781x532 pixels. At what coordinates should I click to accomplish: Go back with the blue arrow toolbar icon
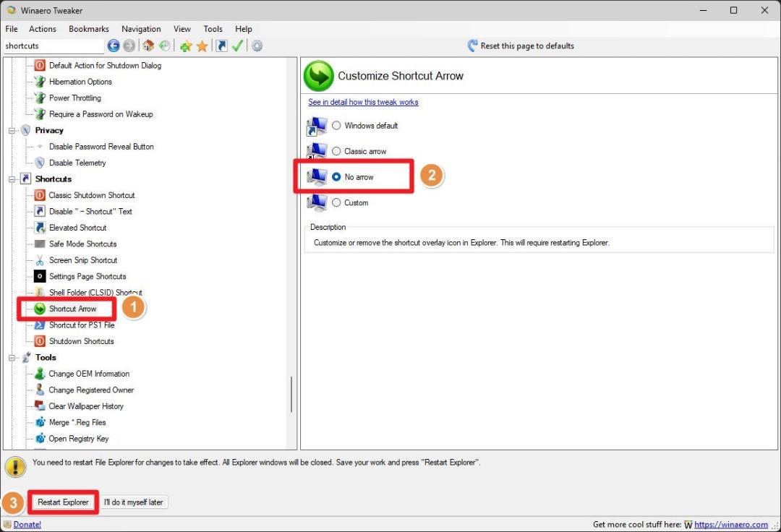[114, 46]
